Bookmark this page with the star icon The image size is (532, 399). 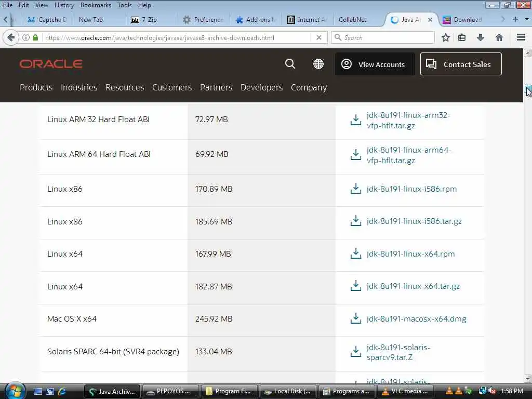click(x=445, y=37)
